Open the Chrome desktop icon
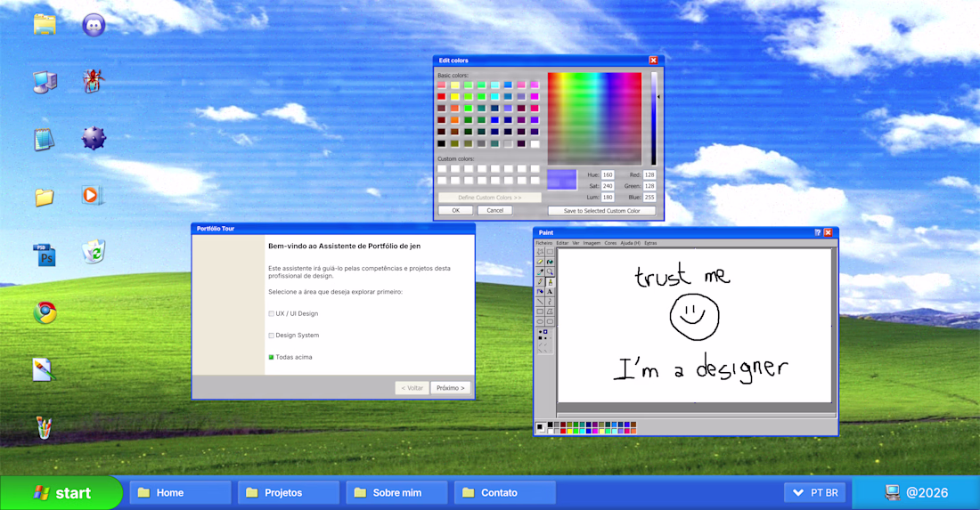This screenshot has height=510, width=980. tap(45, 312)
